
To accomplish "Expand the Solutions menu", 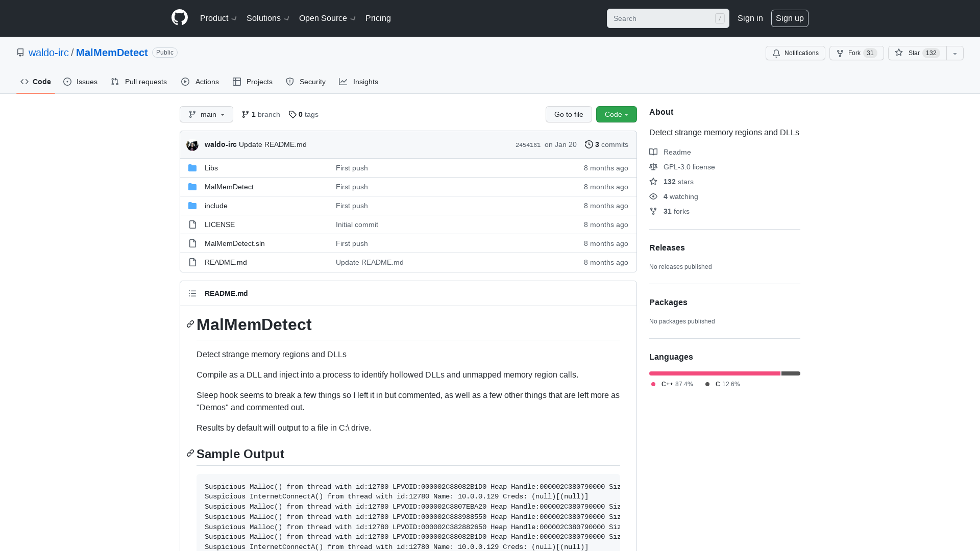I will (268, 18).
